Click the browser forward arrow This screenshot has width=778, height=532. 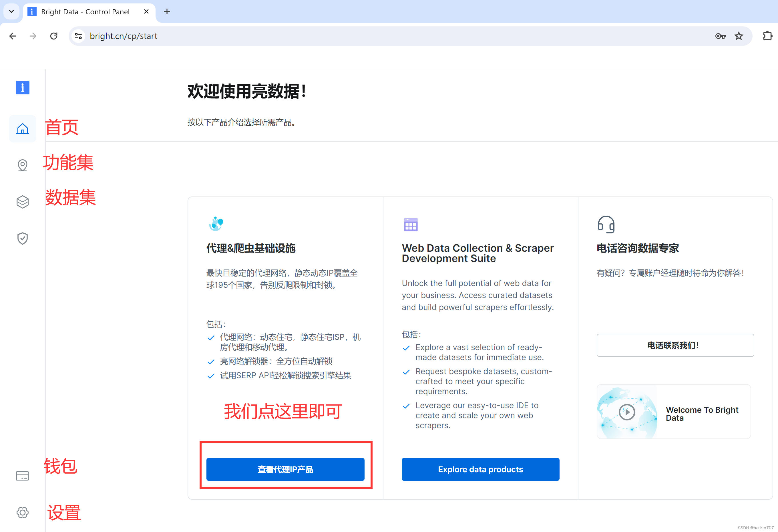33,36
